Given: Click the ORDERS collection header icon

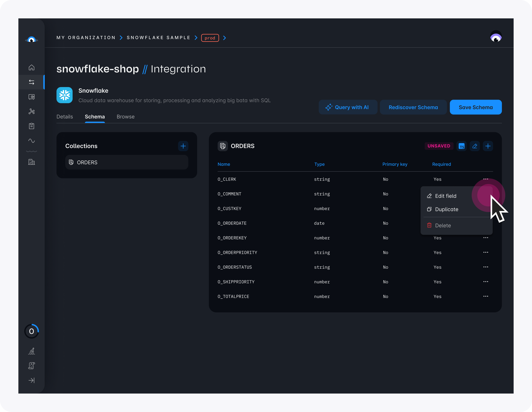Looking at the screenshot, I should [x=223, y=146].
